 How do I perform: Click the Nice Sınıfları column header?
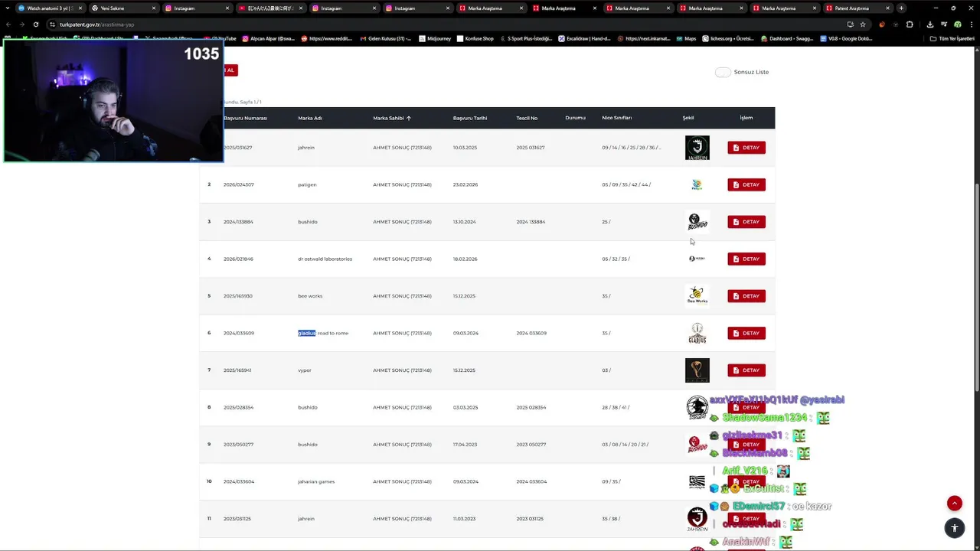616,118
